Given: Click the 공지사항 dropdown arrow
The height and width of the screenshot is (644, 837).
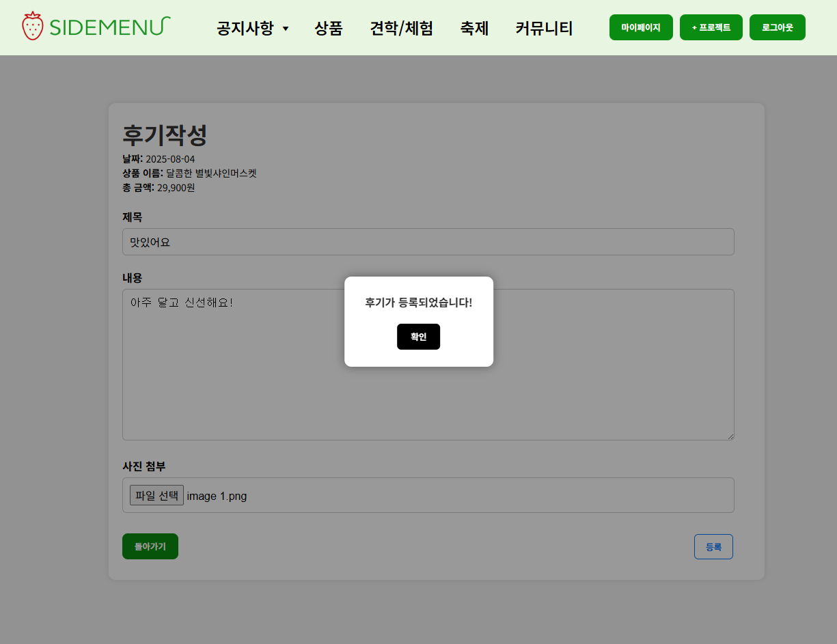Looking at the screenshot, I should point(286,29).
